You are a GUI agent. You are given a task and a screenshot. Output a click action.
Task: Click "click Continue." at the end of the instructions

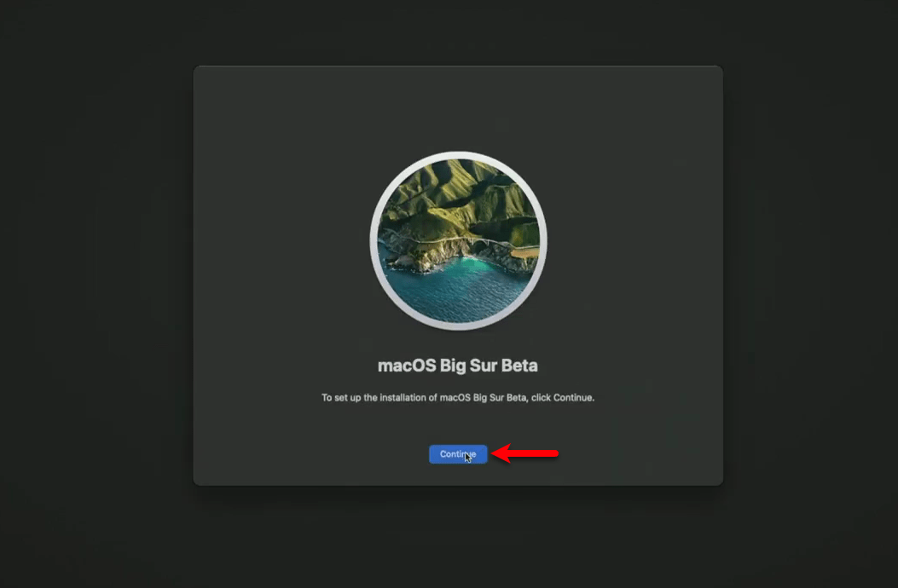click(x=563, y=397)
